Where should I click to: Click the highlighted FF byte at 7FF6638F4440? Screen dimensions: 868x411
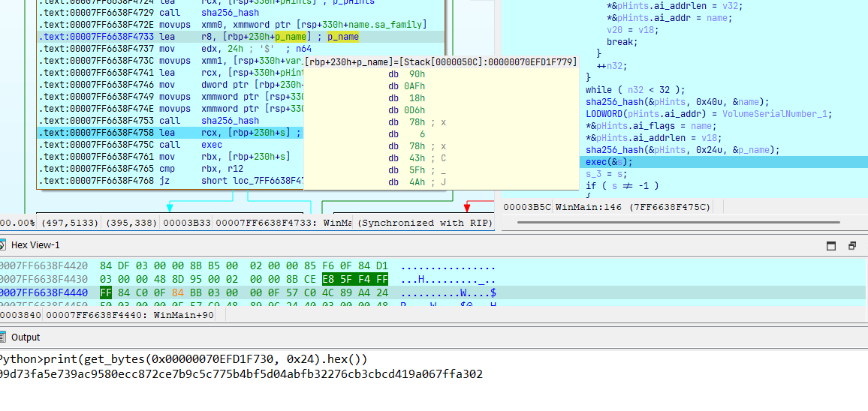106,292
